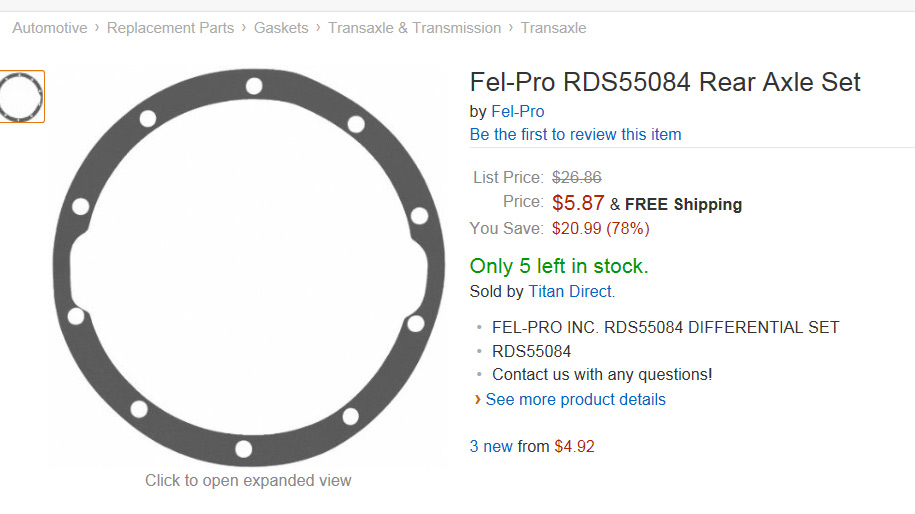915x514 pixels.
Task: Select the final Transaxle breadcrumb link
Action: tap(553, 28)
